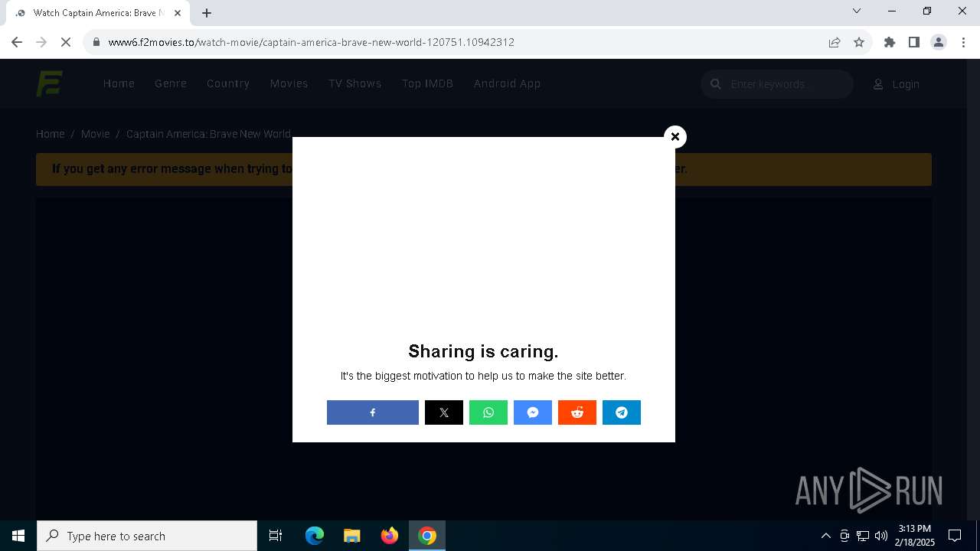
Task: Select the Watch Captain America tab
Action: (x=98, y=13)
